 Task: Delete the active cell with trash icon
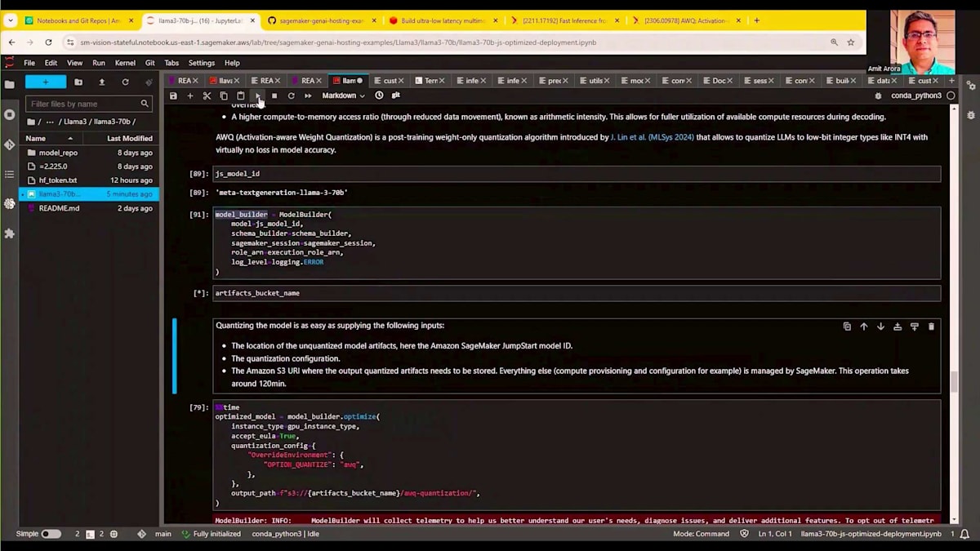tap(931, 327)
